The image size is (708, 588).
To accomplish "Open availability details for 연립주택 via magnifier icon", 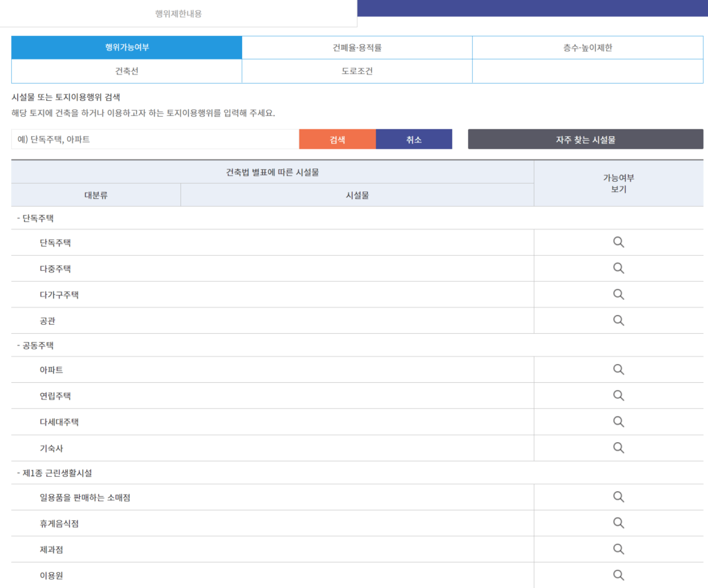I will pos(618,395).
